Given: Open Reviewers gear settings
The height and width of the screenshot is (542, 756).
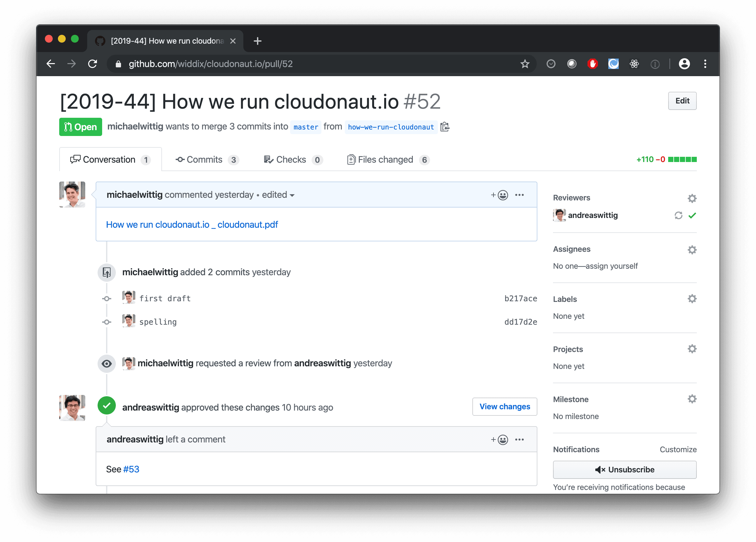Looking at the screenshot, I should (x=692, y=198).
